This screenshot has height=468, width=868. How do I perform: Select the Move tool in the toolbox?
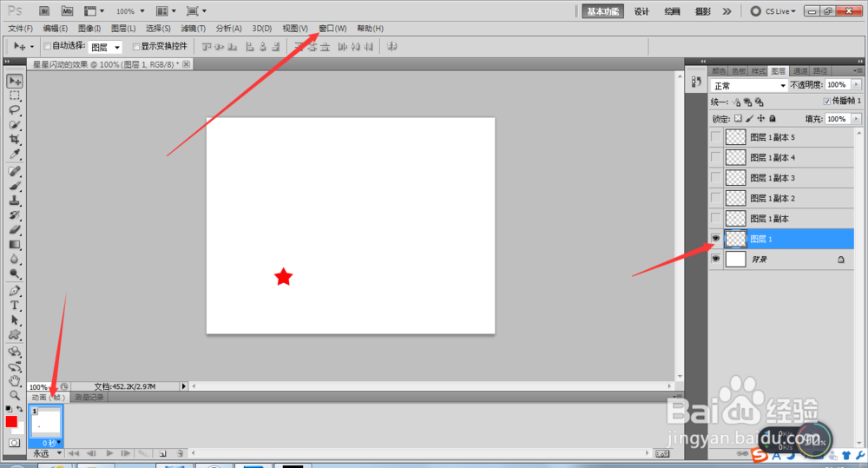tap(15, 81)
